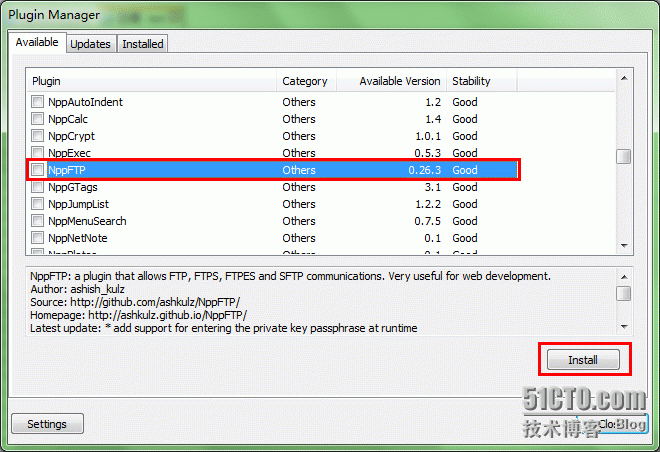This screenshot has width=660, height=452.
Task: Click the NppFTP GitHub source URL text
Action: click(155, 302)
